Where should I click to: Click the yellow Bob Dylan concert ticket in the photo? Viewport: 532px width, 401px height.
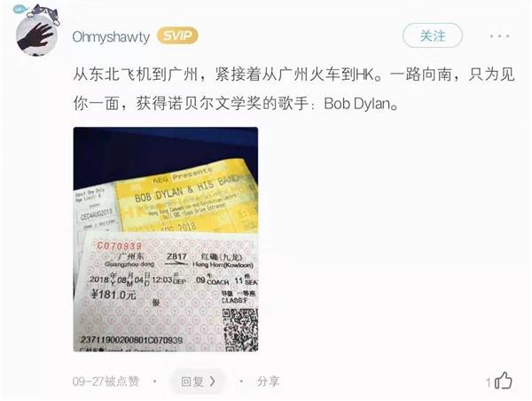click(186, 196)
